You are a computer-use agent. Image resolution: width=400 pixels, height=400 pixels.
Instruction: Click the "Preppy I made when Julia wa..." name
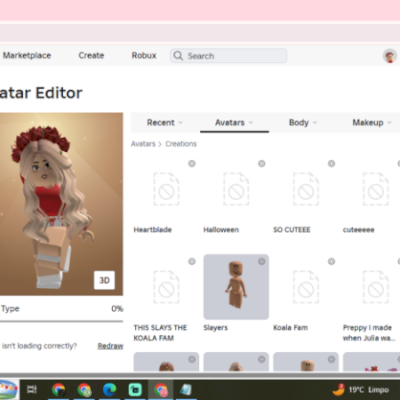point(369,333)
